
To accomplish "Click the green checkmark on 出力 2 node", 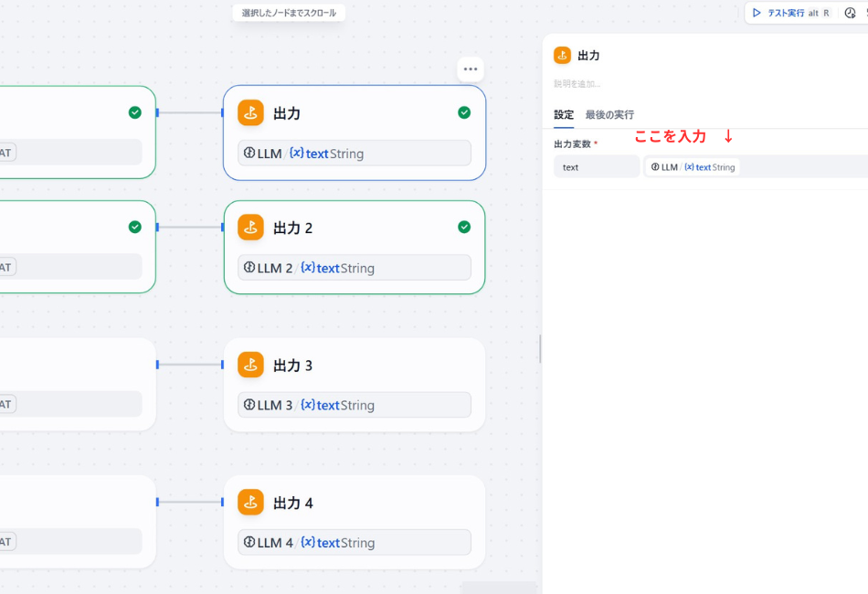I will click(464, 227).
